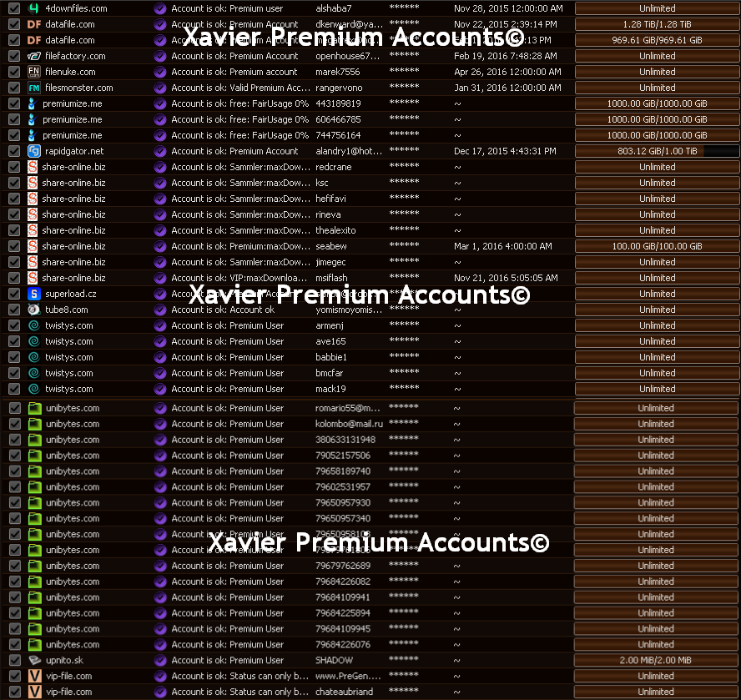Click the status checkmark icon for alshaba7
This screenshot has width=741, height=700.
click(x=160, y=8)
